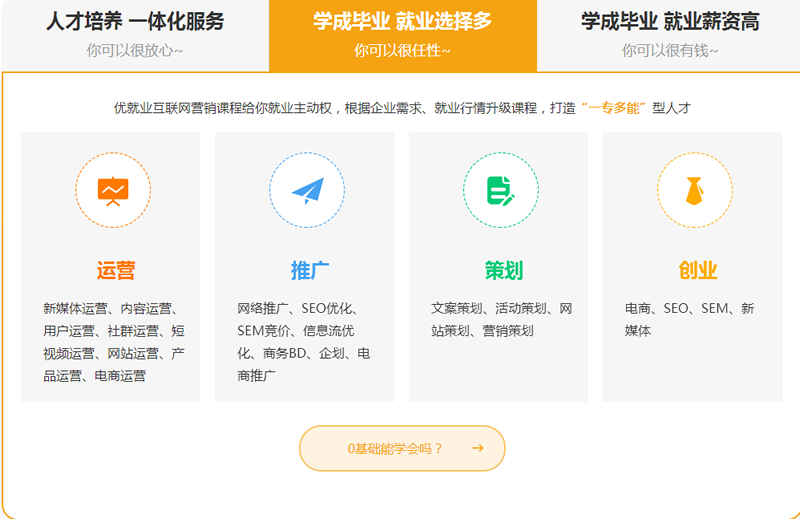This screenshot has height=519, width=800.
Task: Click the orange presentation board icon for 运营
Action: 112,190
